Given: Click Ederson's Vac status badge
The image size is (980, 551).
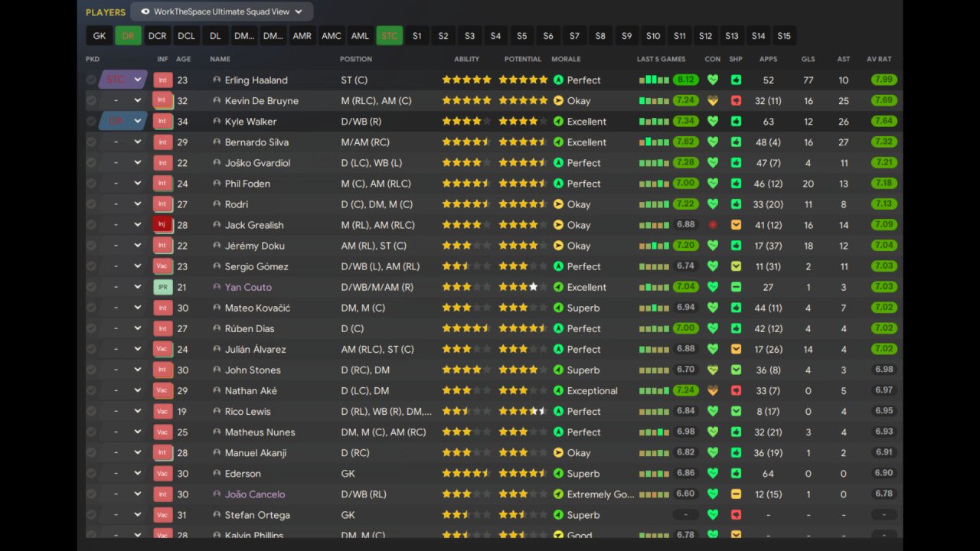Looking at the screenshot, I should [x=162, y=474].
